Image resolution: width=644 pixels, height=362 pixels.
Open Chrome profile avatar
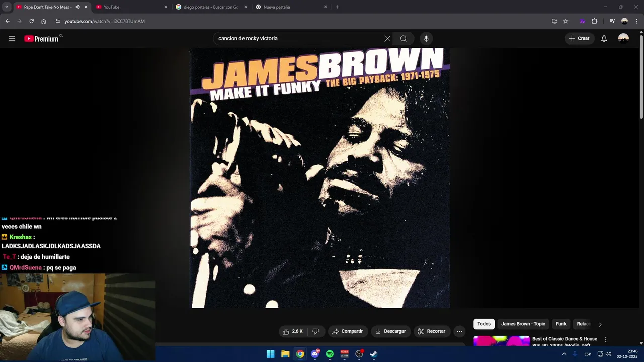coord(624,21)
